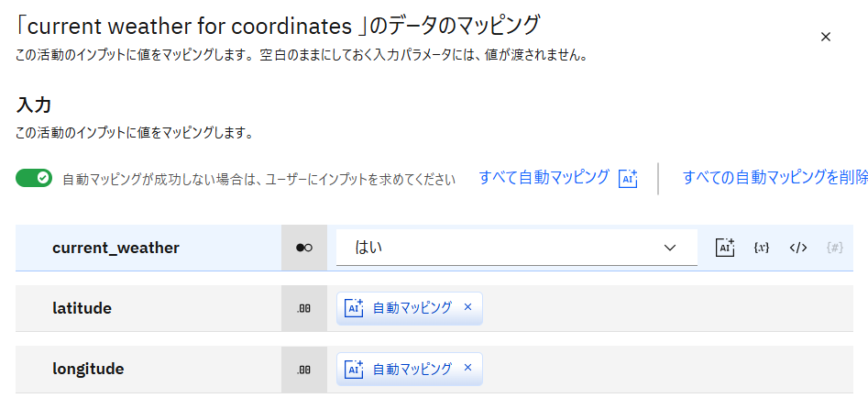Open the current_weather value combo box showing はい
This screenshot has width=868, height=409.
coord(504,248)
